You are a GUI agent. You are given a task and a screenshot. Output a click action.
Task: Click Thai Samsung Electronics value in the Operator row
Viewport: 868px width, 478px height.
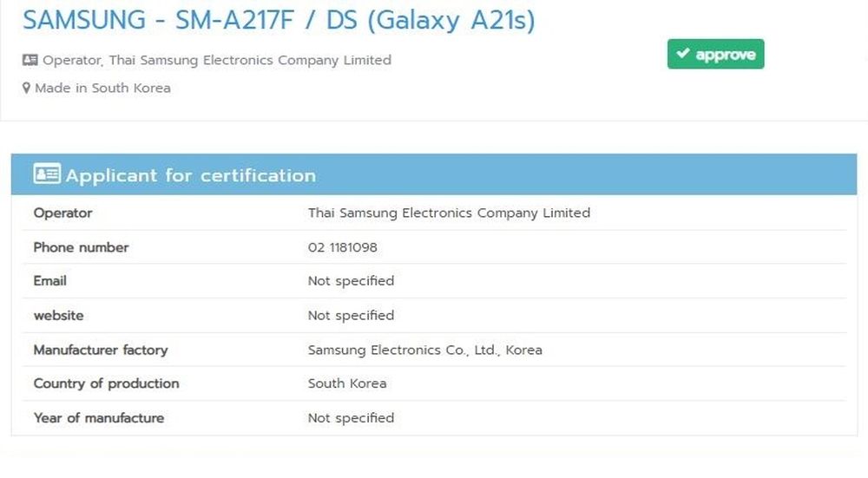point(449,213)
